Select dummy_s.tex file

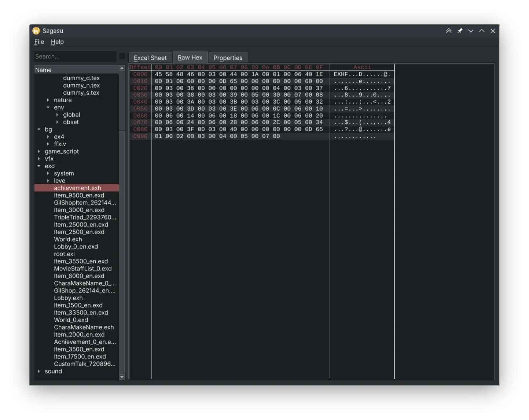click(81, 93)
